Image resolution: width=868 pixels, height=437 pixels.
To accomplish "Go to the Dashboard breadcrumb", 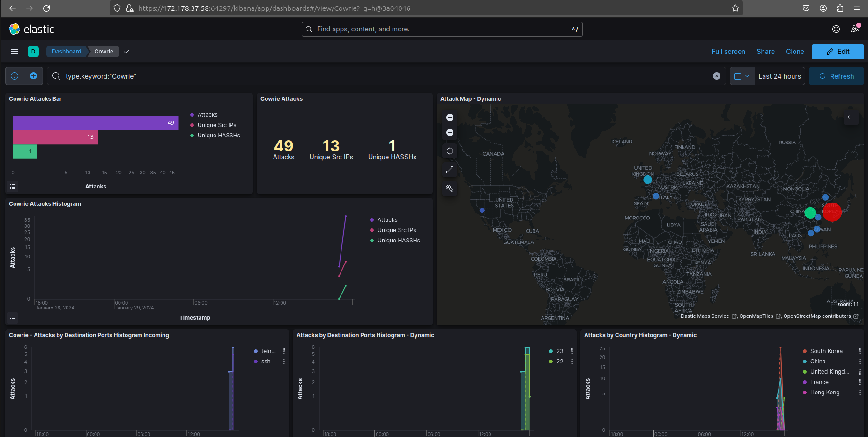I will [x=67, y=52].
